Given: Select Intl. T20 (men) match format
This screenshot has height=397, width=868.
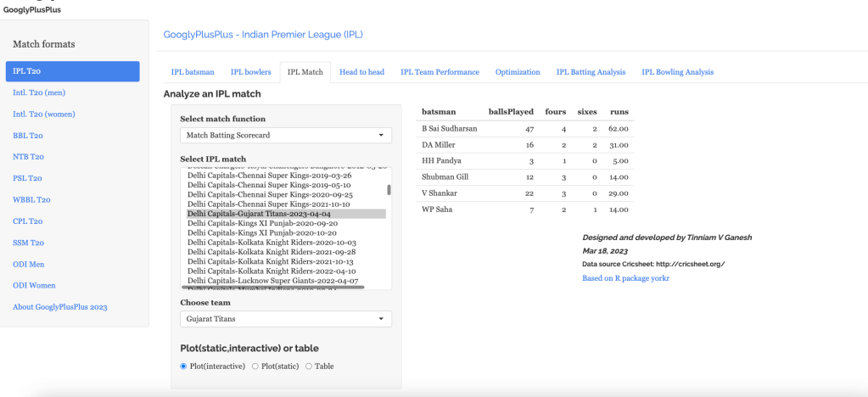Looking at the screenshot, I should pos(39,92).
